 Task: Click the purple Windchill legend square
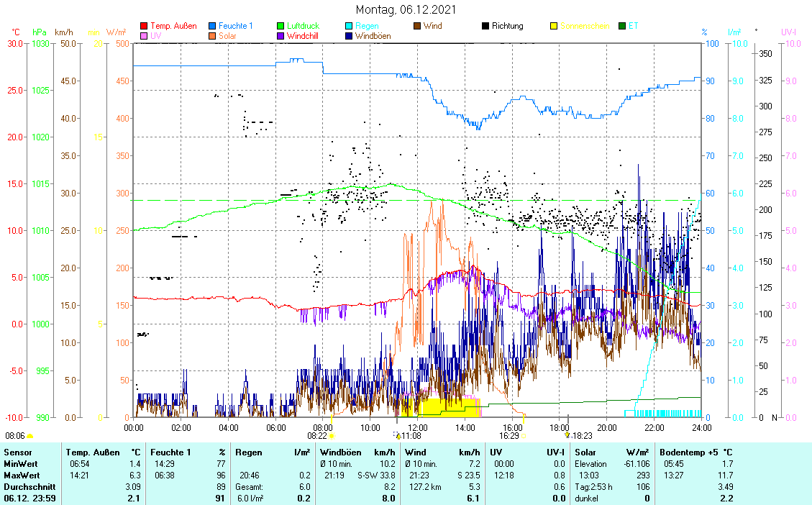(280, 35)
